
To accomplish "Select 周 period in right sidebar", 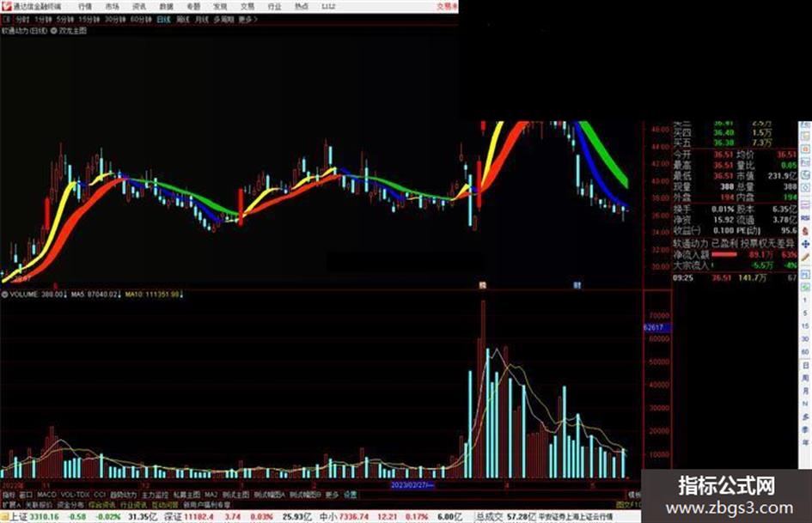I will (x=805, y=378).
